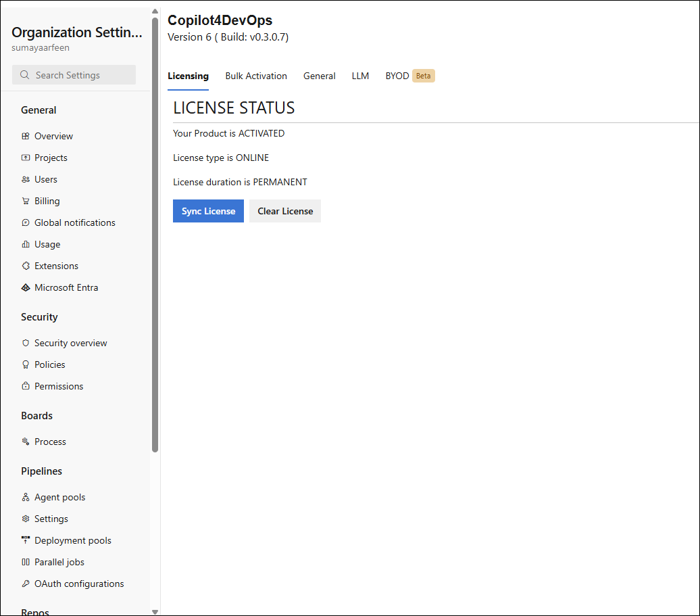Open Policies page

click(49, 364)
